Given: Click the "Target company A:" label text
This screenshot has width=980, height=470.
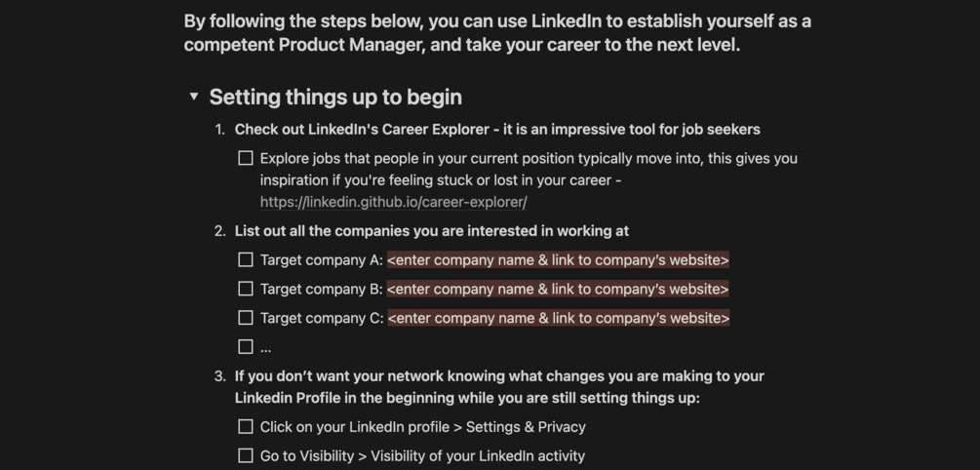Looking at the screenshot, I should tap(321, 260).
